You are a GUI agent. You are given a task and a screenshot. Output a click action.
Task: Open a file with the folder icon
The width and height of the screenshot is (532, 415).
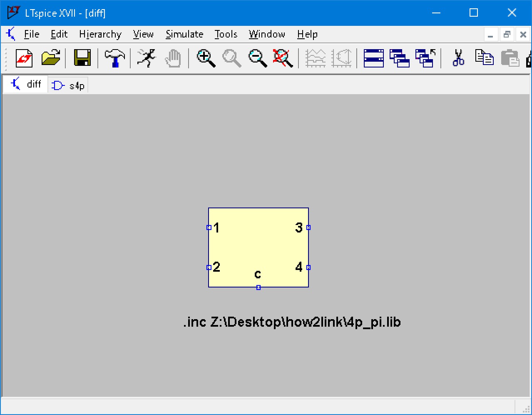pyautogui.click(x=51, y=58)
